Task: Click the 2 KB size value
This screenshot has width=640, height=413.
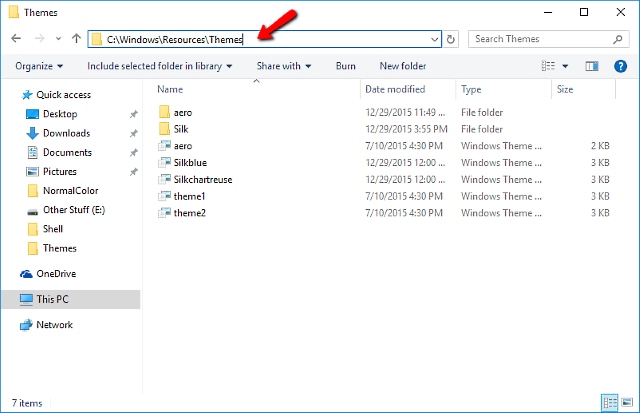Action: (x=600, y=146)
